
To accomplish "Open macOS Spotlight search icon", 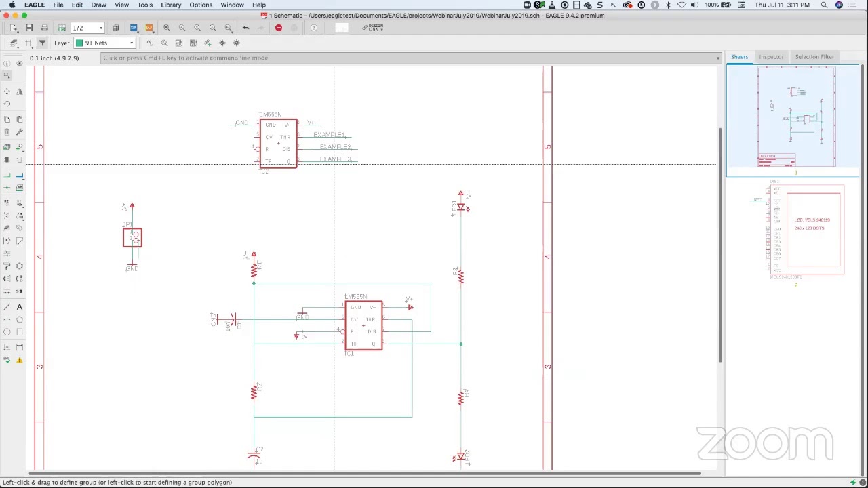I will 824,5.
